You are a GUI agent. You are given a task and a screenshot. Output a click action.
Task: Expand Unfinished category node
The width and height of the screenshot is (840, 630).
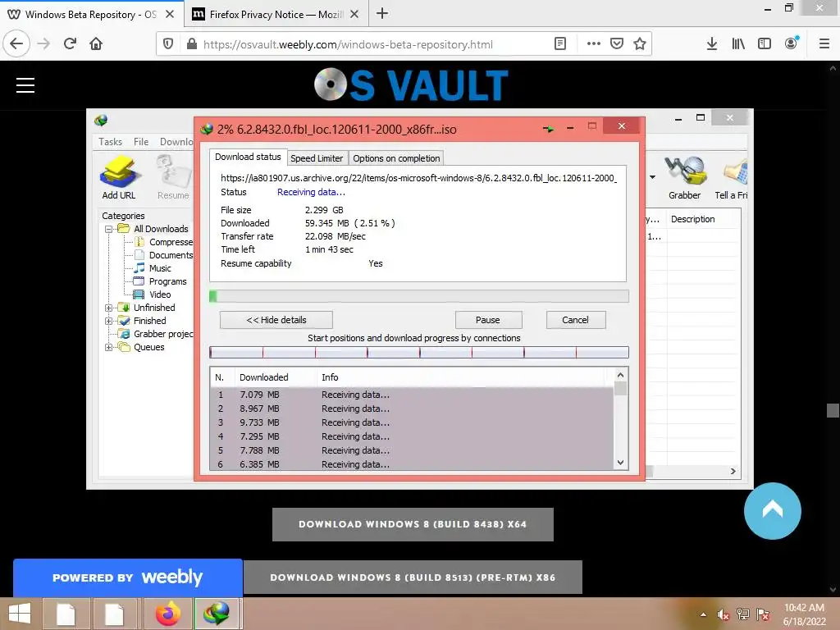tap(109, 308)
